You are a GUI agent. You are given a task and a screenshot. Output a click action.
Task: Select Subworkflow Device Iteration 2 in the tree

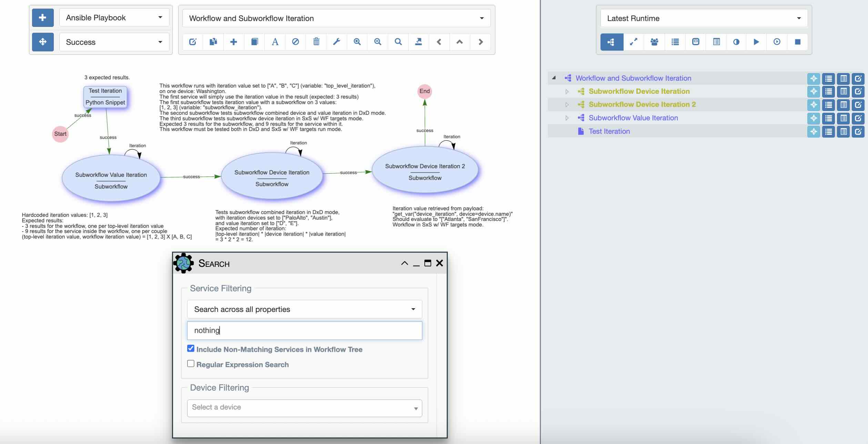[642, 104]
